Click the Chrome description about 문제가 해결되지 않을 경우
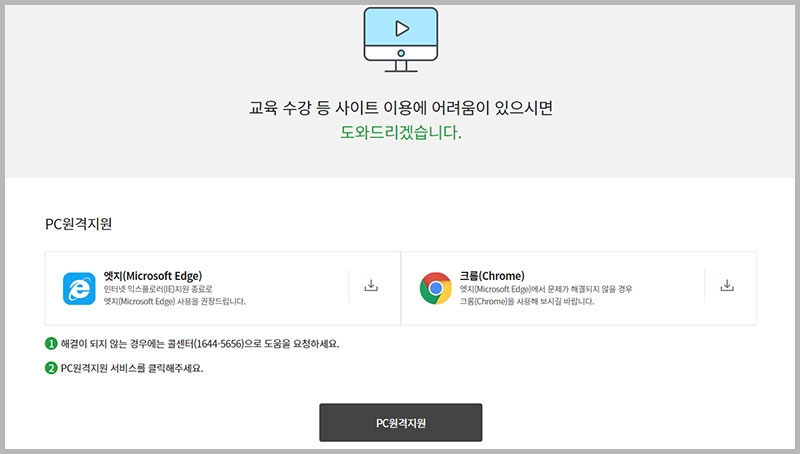 (x=545, y=289)
